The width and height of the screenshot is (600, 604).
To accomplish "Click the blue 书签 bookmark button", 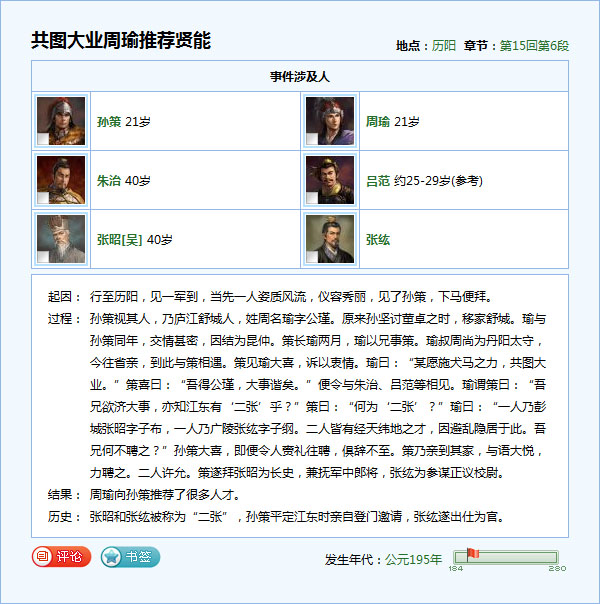I will pyautogui.click(x=130, y=557).
